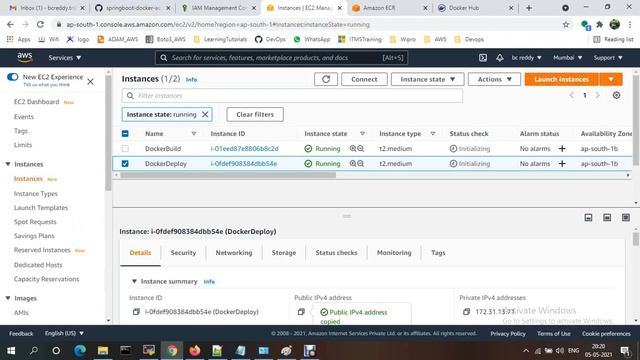Open Firefox from the taskbar
The width and height of the screenshot is (640, 360).
pos(195,351)
